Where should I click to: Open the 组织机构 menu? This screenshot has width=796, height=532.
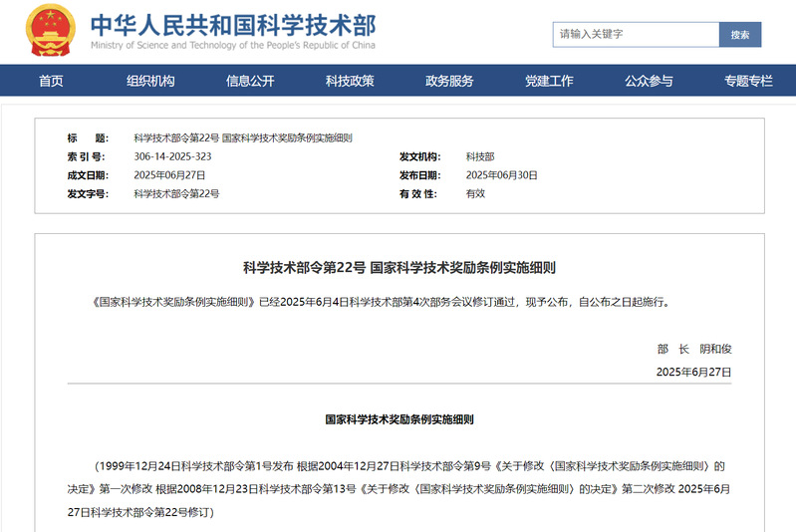pos(150,81)
